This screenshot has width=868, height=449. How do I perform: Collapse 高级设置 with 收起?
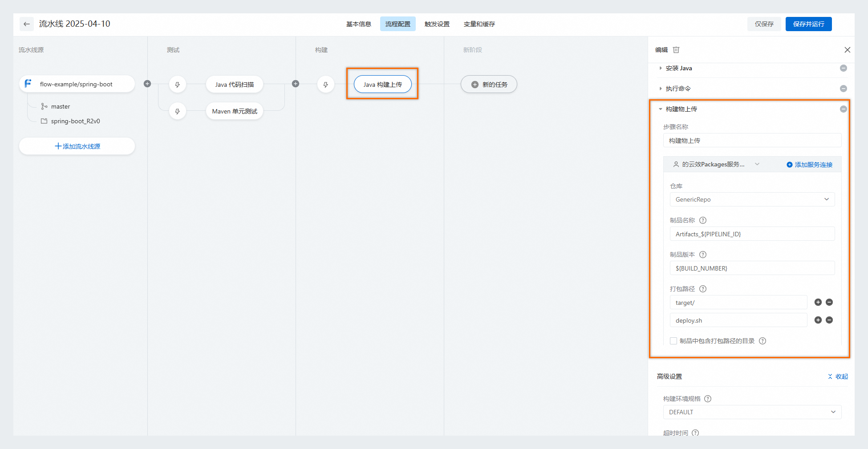click(x=838, y=376)
